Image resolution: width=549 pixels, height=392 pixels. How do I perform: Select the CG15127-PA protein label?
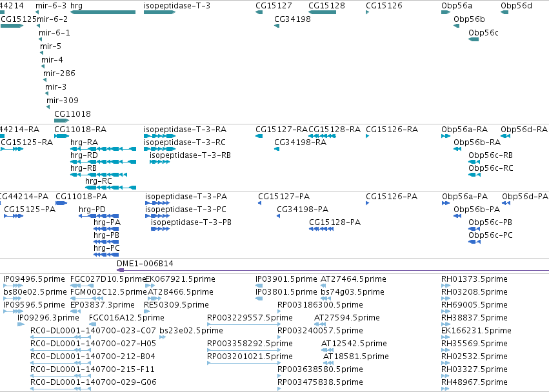click(x=284, y=197)
